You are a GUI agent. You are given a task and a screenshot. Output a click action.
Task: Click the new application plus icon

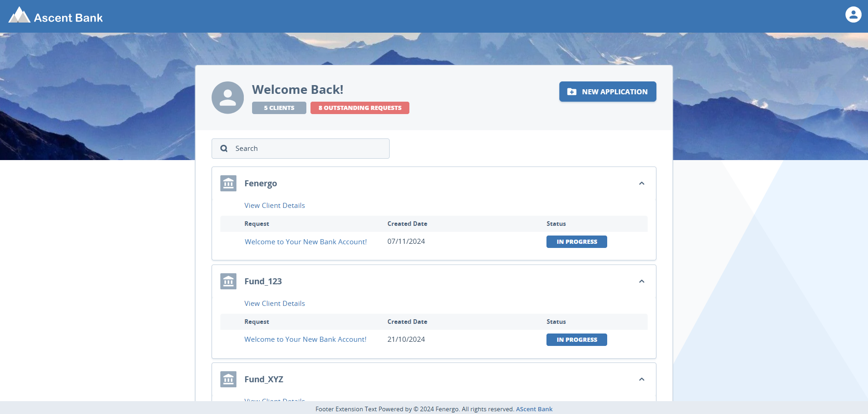tap(571, 92)
